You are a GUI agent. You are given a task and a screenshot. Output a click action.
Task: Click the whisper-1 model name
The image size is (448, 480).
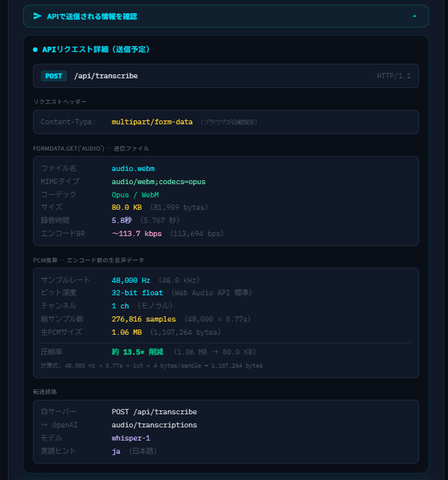[131, 438]
